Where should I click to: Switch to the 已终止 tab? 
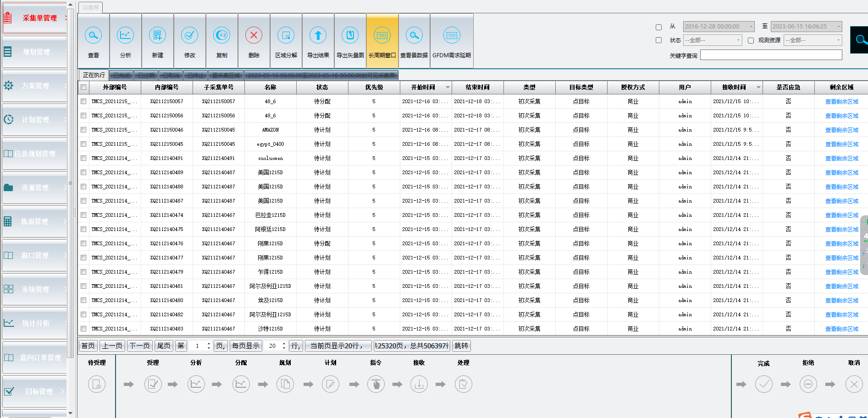pos(195,75)
